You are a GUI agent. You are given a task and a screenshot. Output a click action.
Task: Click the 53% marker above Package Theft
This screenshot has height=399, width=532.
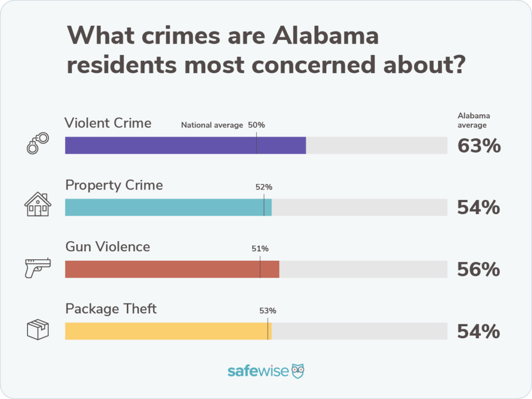[x=268, y=311]
